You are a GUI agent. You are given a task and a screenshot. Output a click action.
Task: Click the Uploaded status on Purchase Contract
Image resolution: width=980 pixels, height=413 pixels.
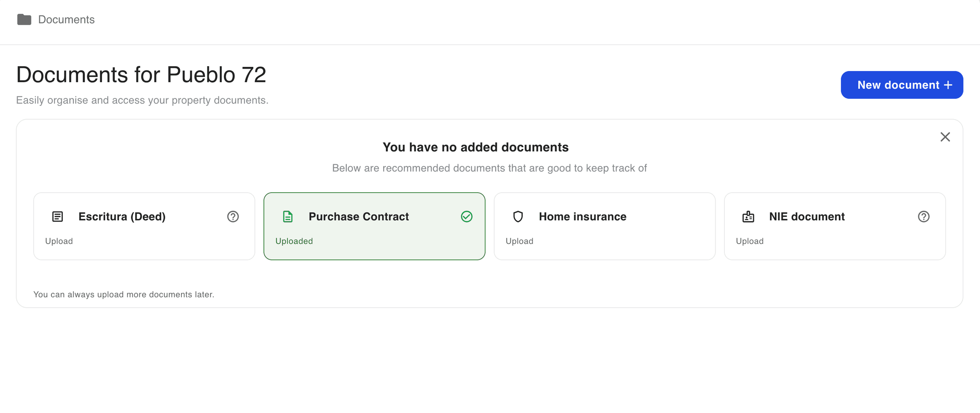[x=294, y=241]
